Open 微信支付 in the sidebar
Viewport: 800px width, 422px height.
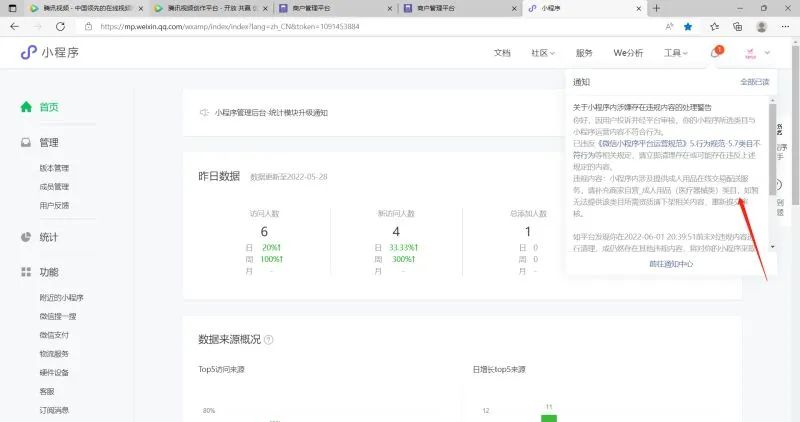[x=54, y=335]
